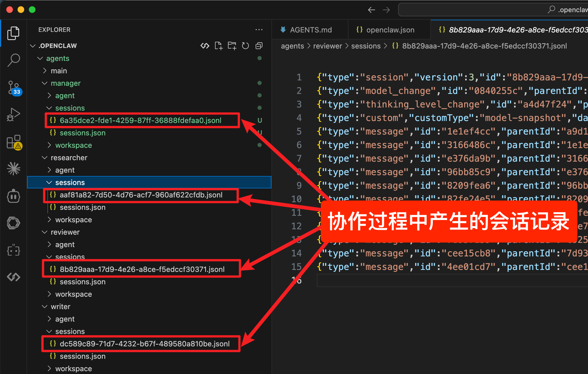The width and height of the screenshot is (588, 374).
Task: Click reviewer in breadcrumb path
Action: pyautogui.click(x=327, y=46)
